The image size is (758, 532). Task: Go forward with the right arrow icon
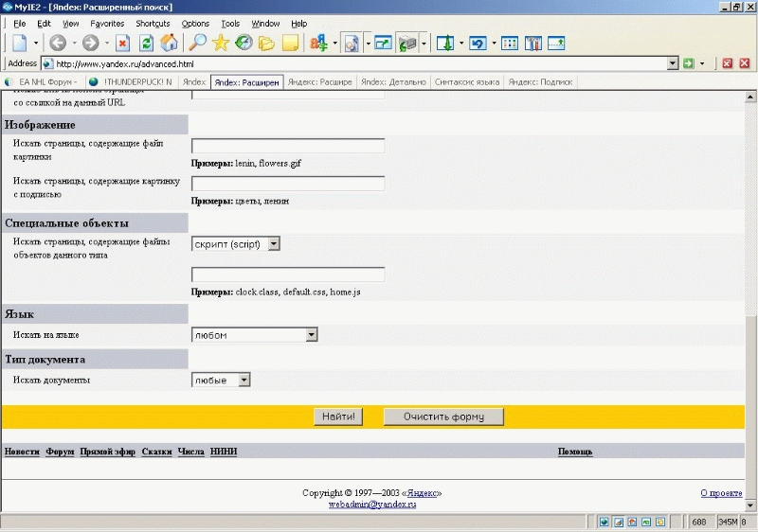[x=90, y=43]
